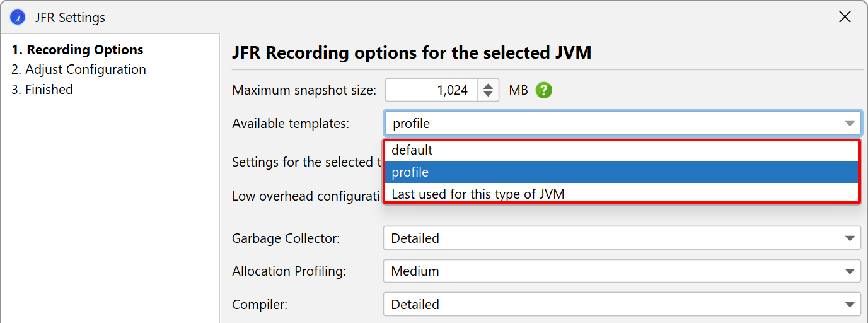Select the Finished step in sidebar
Viewport: 868px width, 323px height.
[42, 90]
